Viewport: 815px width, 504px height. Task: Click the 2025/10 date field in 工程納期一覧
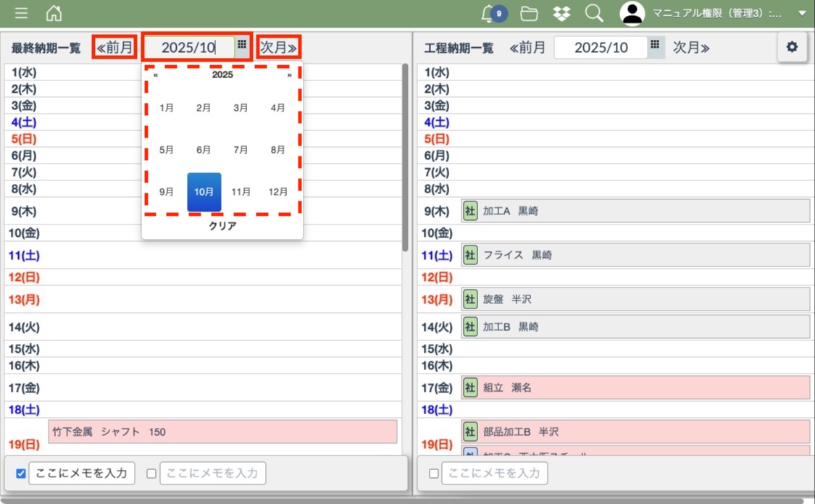pos(601,48)
